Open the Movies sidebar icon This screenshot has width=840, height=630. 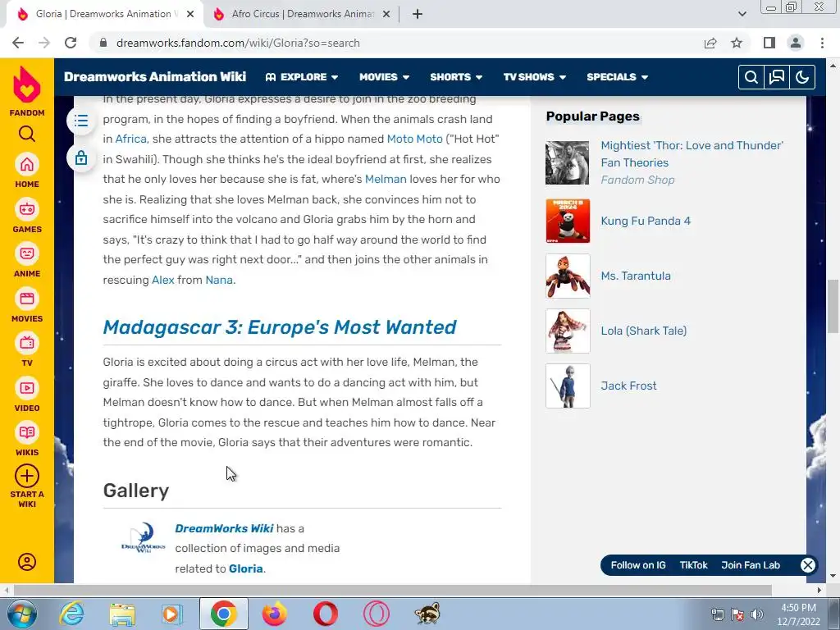pos(27,299)
